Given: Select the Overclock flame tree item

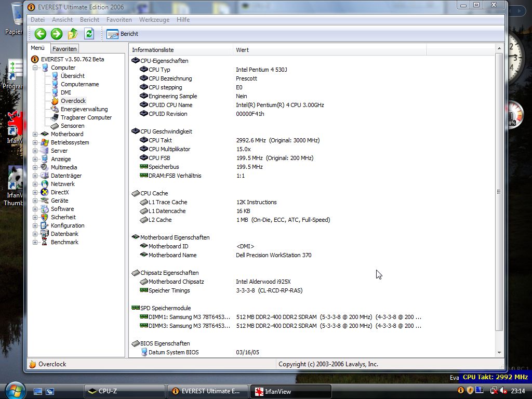Looking at the screenshot, I should [x=73, y=101].
